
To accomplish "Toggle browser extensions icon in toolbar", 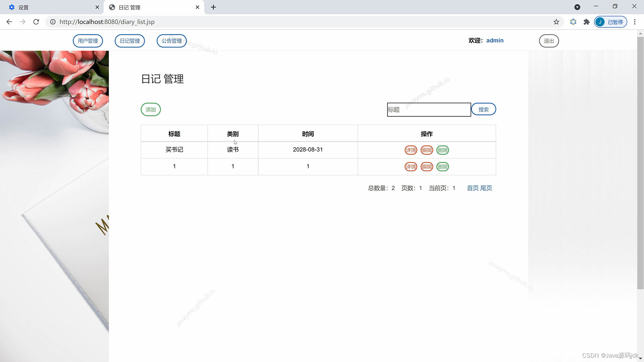I will coord(587,22).
